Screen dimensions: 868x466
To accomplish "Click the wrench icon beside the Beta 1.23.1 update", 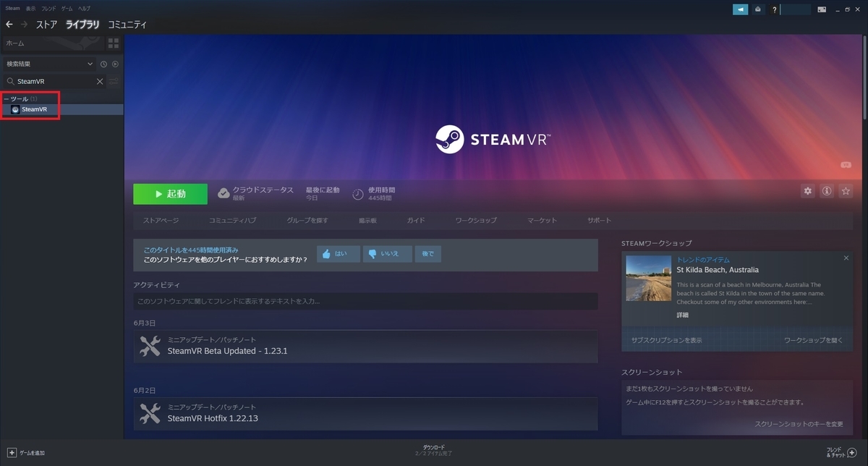I will [x=150, y=347].
